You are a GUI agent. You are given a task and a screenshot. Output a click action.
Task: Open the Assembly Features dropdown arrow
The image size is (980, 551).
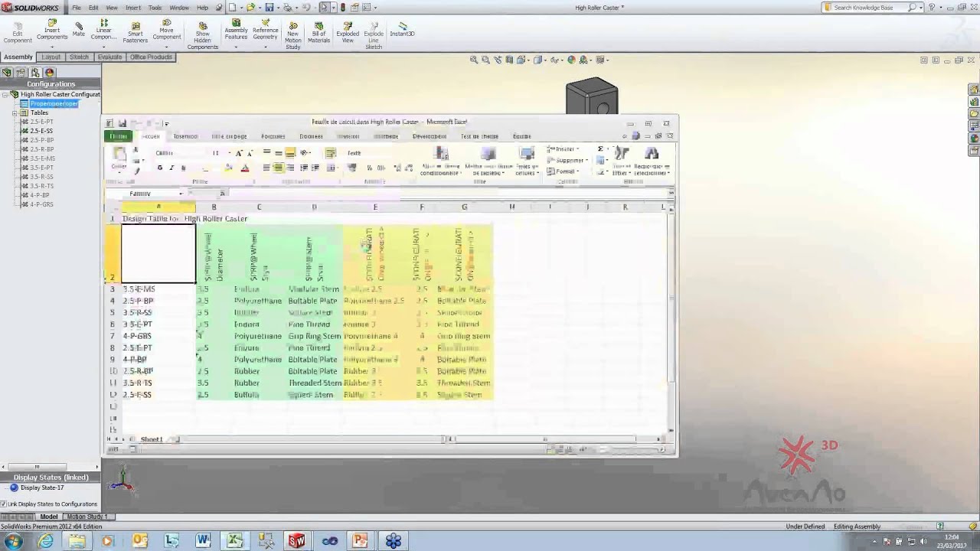[x=236, y=47]
